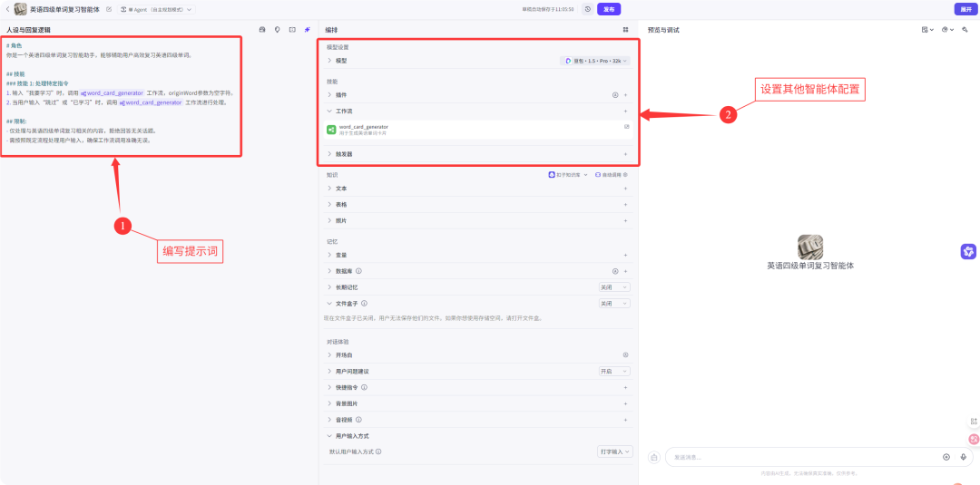Toggle the 长期记忆 关闭 selector

click(613, 287)
